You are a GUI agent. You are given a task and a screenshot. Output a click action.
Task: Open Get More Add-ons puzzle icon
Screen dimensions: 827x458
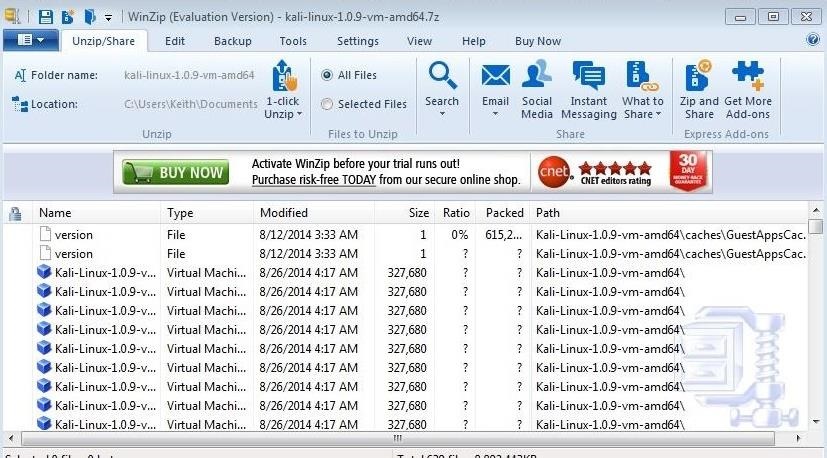(748, 77)
